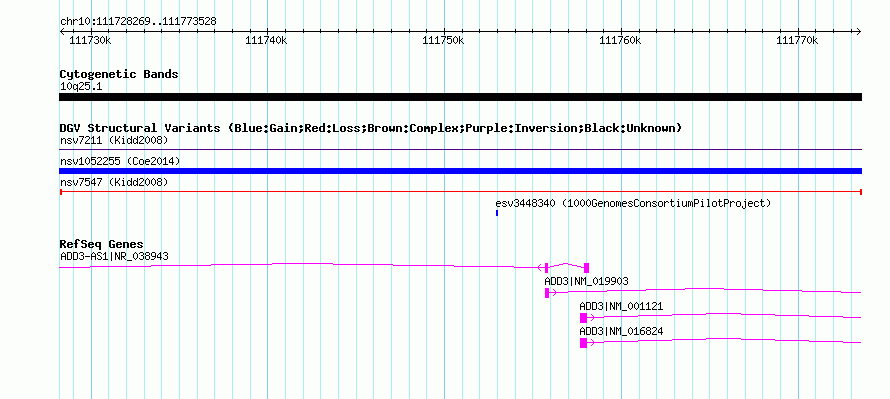Open the ADD3|NM_019903 transcript label
The height and width of the screenshot is (399, 890).
(x=586, y=282)
